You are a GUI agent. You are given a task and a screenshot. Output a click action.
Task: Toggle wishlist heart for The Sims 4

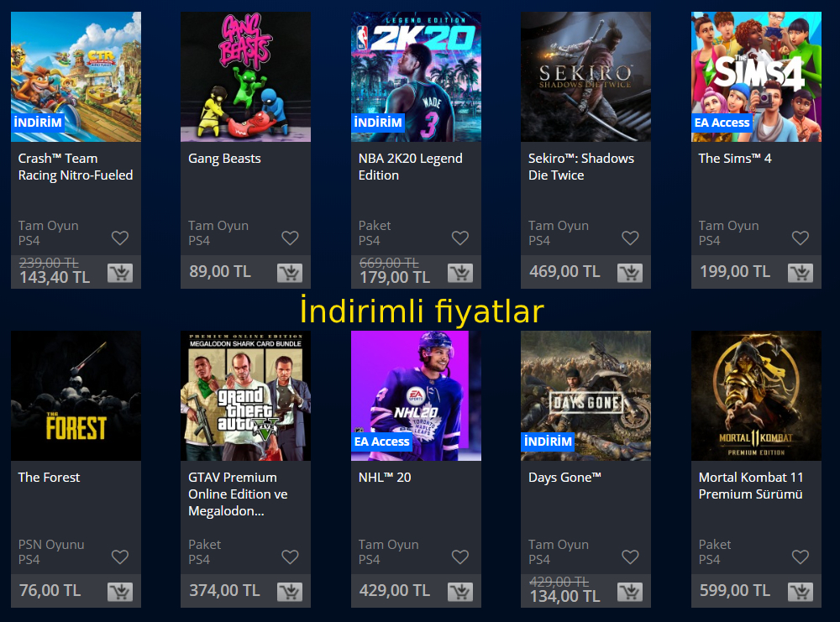(x=801, y=238)
